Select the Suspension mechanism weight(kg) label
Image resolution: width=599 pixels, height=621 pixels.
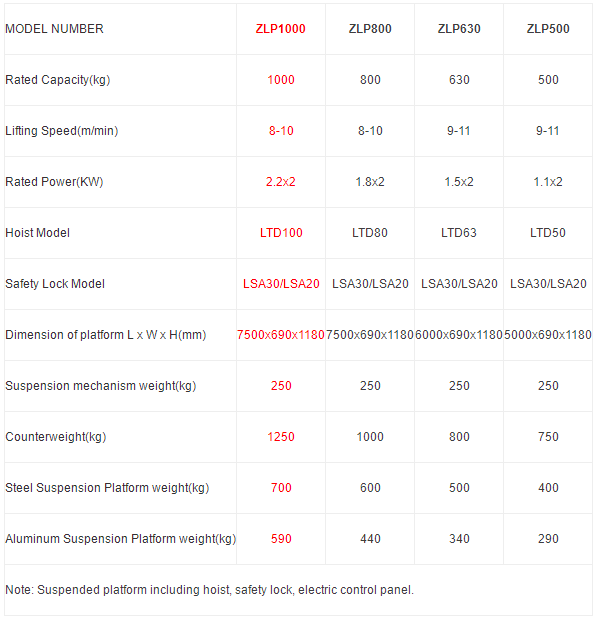101,386
